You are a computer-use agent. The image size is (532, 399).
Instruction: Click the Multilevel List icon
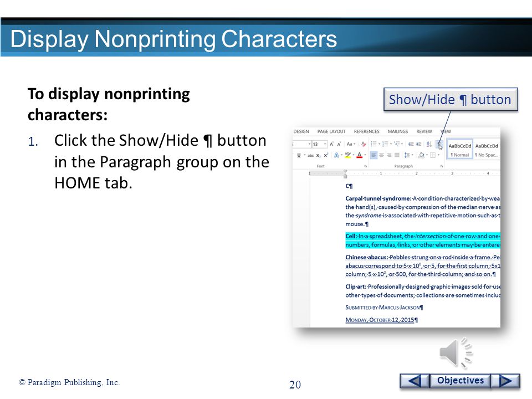(397, 144)
